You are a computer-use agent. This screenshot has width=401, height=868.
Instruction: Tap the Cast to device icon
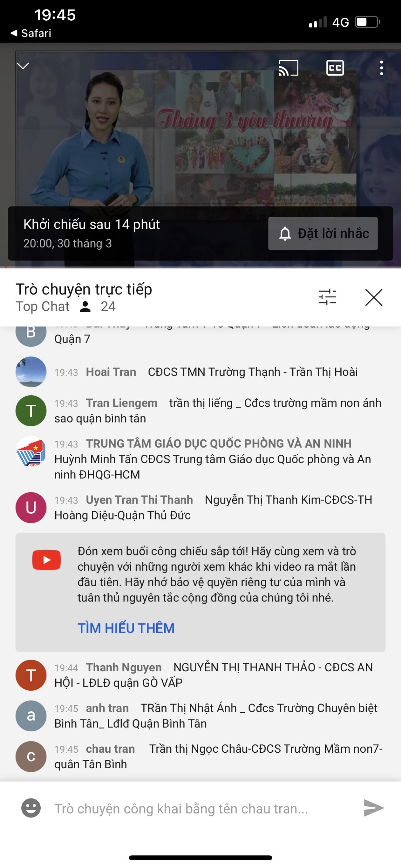pos(288,68)
